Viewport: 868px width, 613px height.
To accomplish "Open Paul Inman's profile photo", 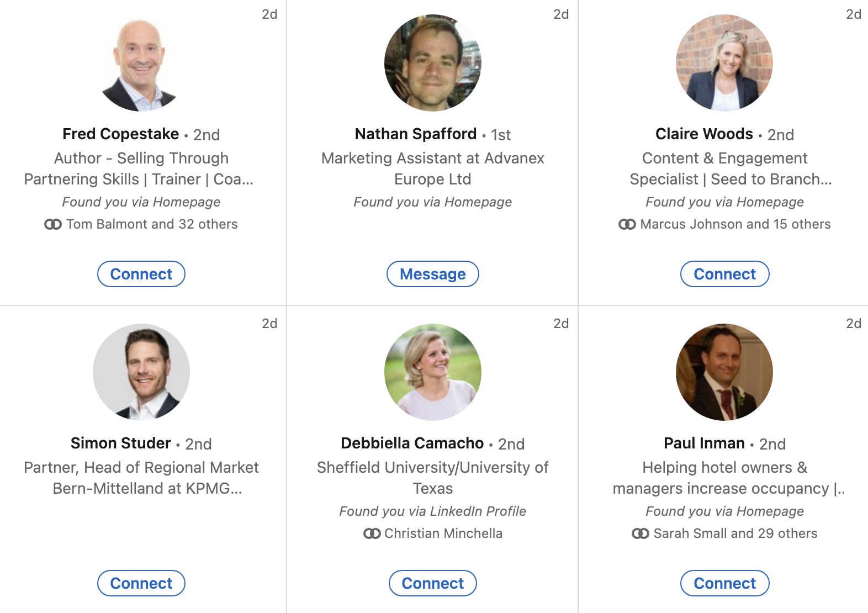I will tap(724, 372).
